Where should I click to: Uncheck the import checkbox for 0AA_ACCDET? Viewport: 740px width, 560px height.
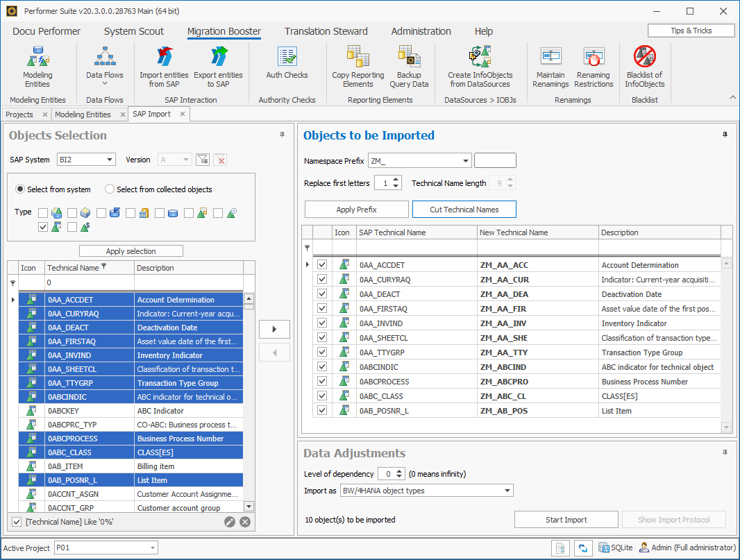point(321,264)
